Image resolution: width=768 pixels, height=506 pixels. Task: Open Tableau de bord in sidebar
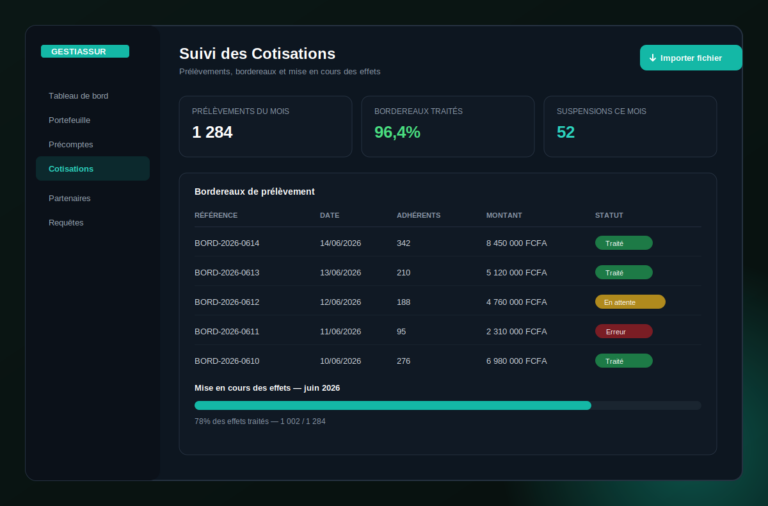78,96
